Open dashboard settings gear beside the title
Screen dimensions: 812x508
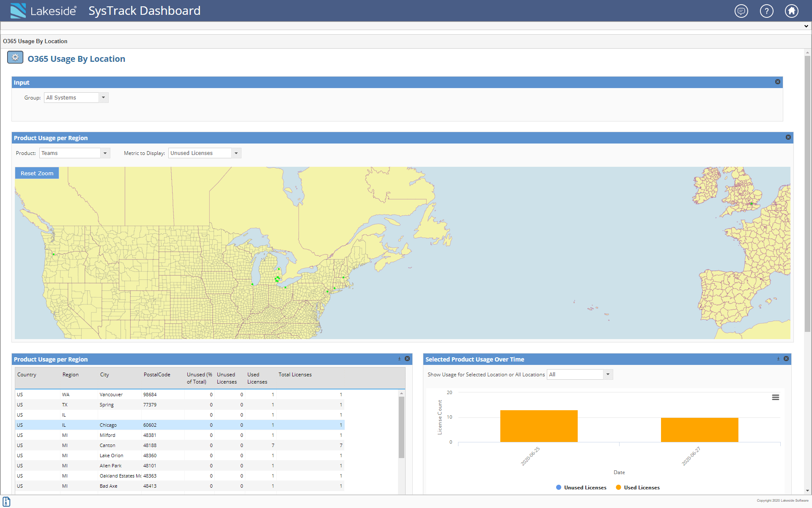click(15, 57)
